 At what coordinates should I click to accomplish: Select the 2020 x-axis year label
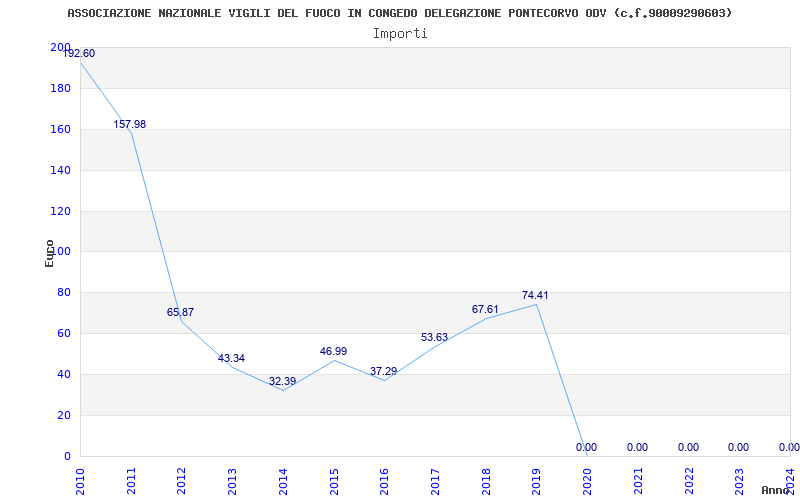click(587, 481)
